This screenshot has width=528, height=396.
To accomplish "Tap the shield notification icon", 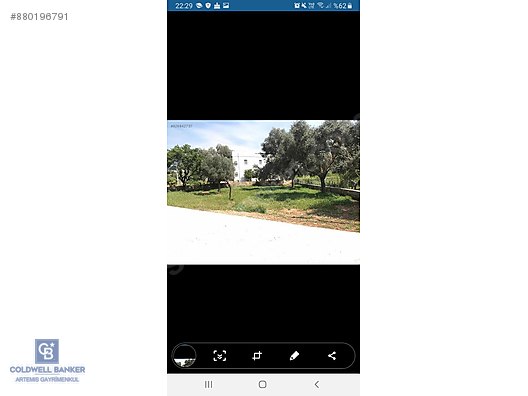I will click(x=208, y=5).
